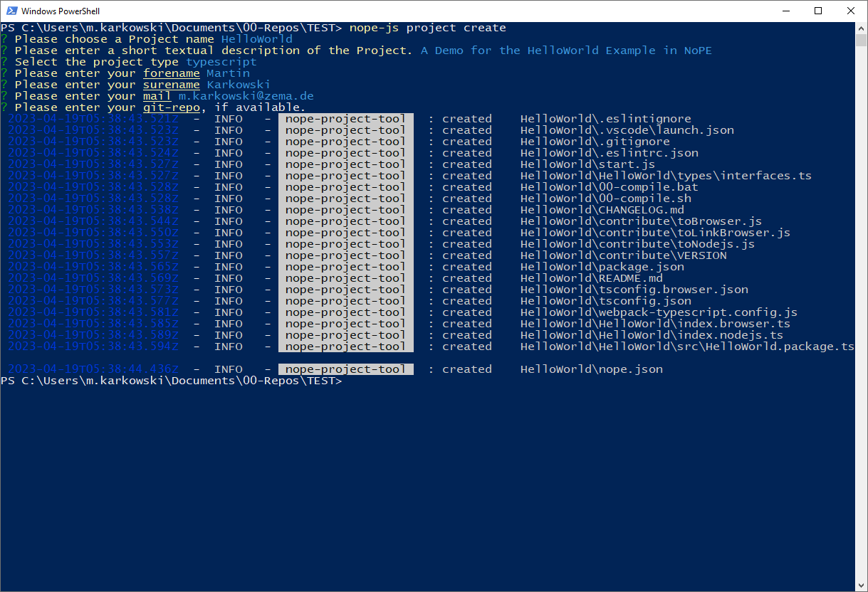
Task: Click timestamp '2023-04-19T05:38:44.436Z'
Action: (93, 369)
